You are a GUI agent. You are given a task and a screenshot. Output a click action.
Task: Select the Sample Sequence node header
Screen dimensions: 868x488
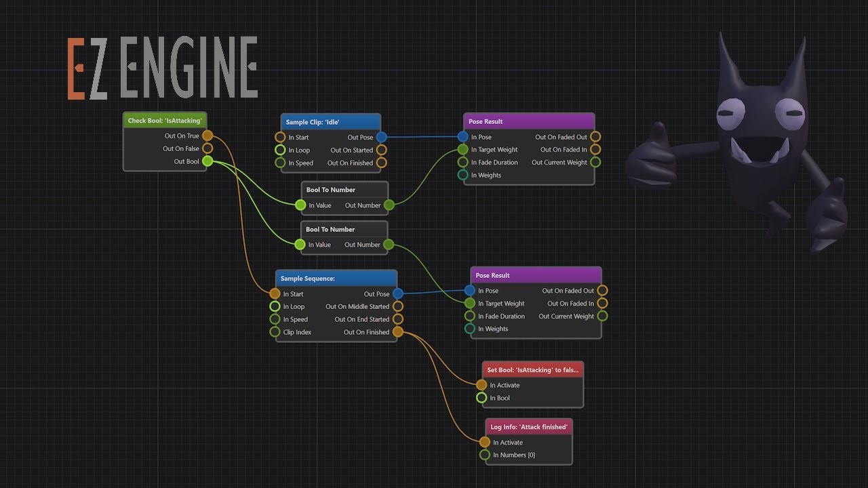pyautogui.click(x=336, y=279)
